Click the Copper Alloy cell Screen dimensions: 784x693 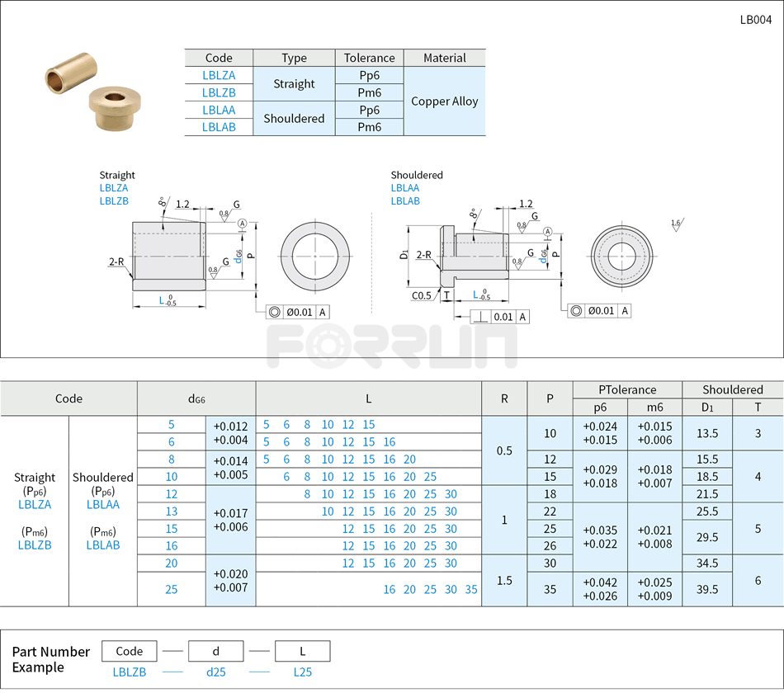(445, 101)
